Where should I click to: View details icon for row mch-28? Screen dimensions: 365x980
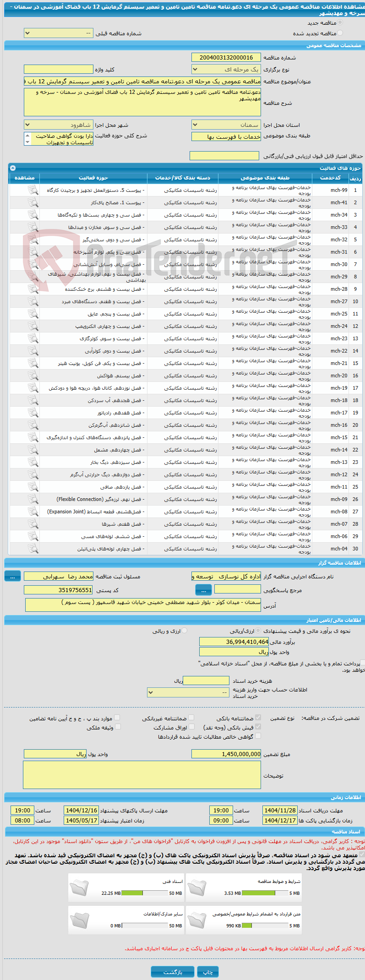33,289
